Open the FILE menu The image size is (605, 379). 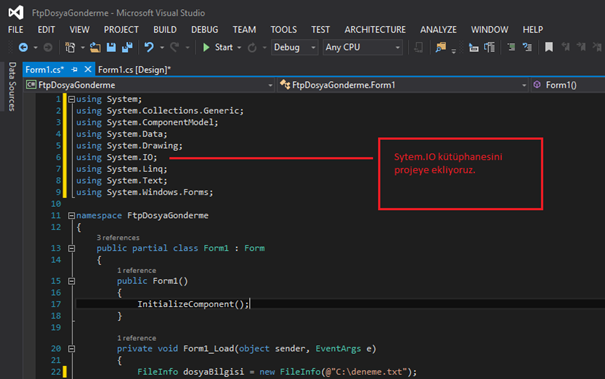15,30
